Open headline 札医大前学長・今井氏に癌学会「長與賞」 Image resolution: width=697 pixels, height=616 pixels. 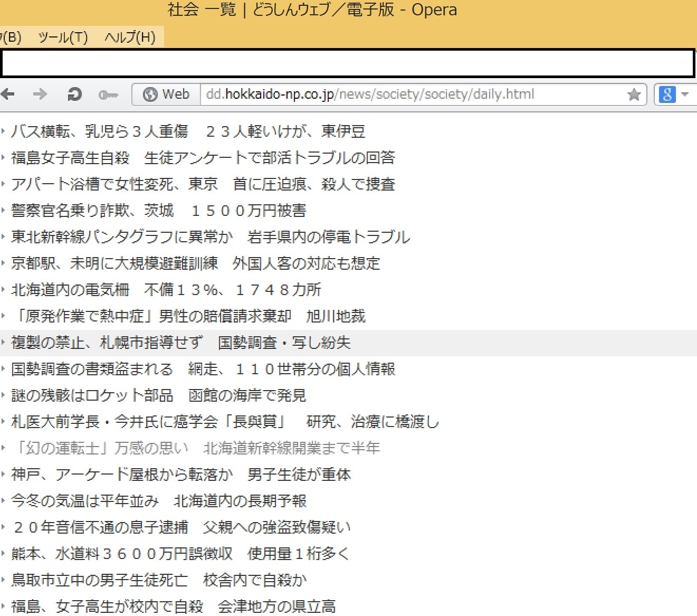pyautogui.click(x=225, y=422)
